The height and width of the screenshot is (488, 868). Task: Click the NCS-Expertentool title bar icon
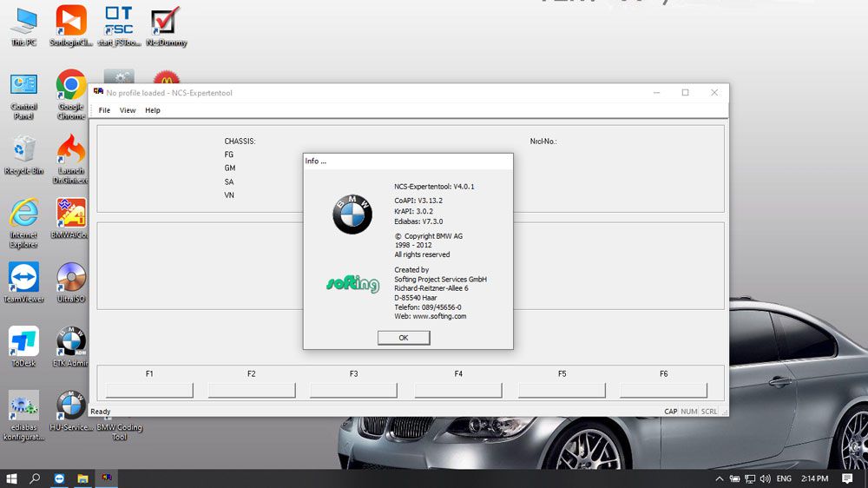99,92
